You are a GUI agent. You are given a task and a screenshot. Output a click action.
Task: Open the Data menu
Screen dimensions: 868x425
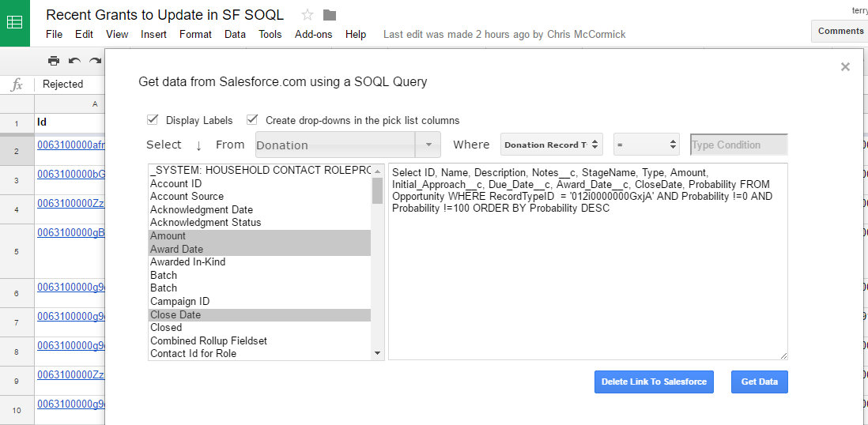tap(236, 34)
